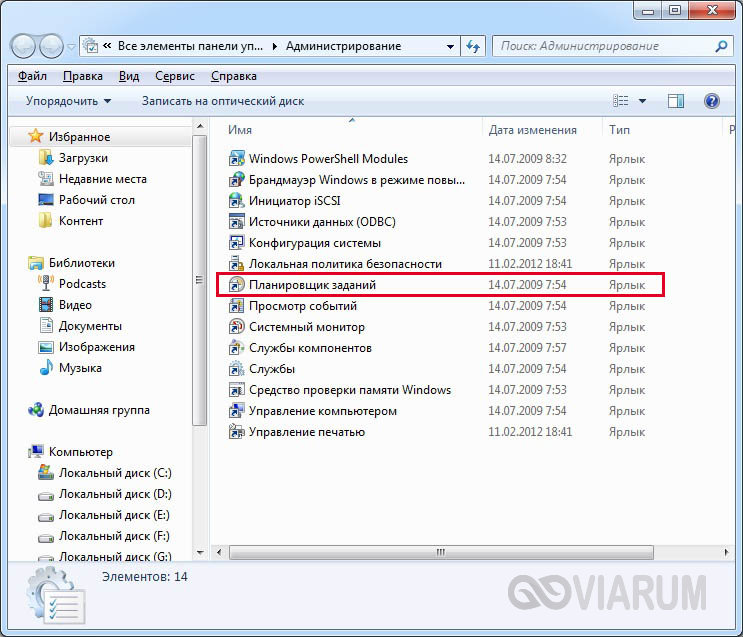Open the Сервис menu
Screen dimensions: 743x637
[x=175, y=76]
